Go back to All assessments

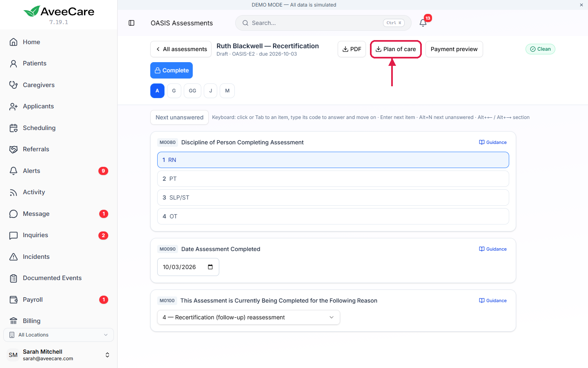click(x=181, y=49)
